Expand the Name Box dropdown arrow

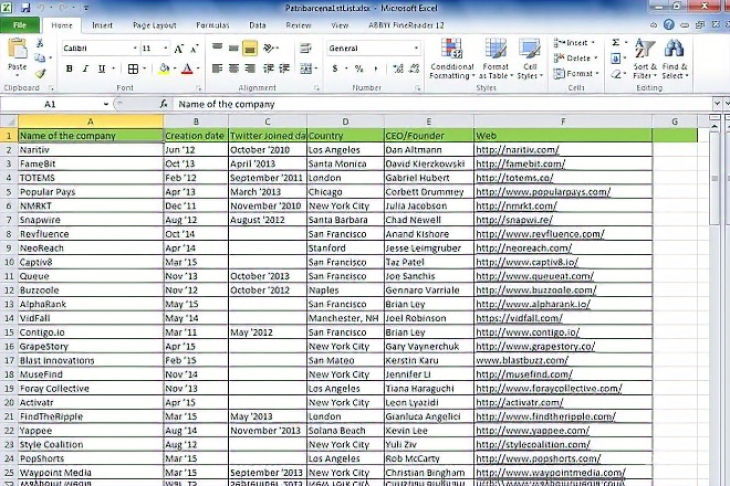click(106, 104)
